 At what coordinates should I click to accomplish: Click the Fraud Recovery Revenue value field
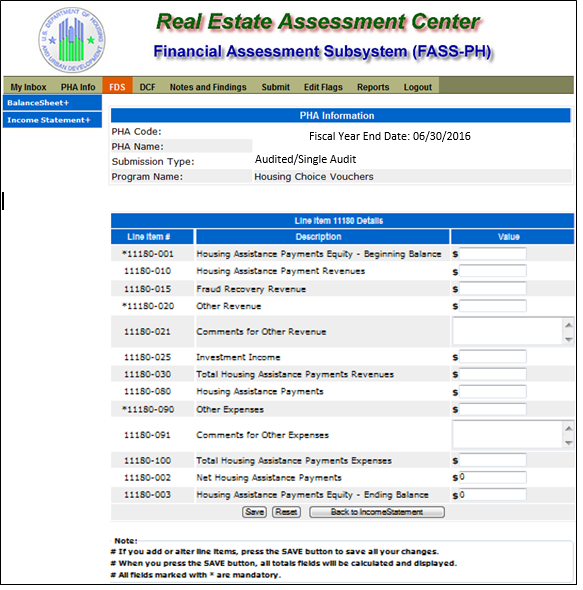point(493,289)
